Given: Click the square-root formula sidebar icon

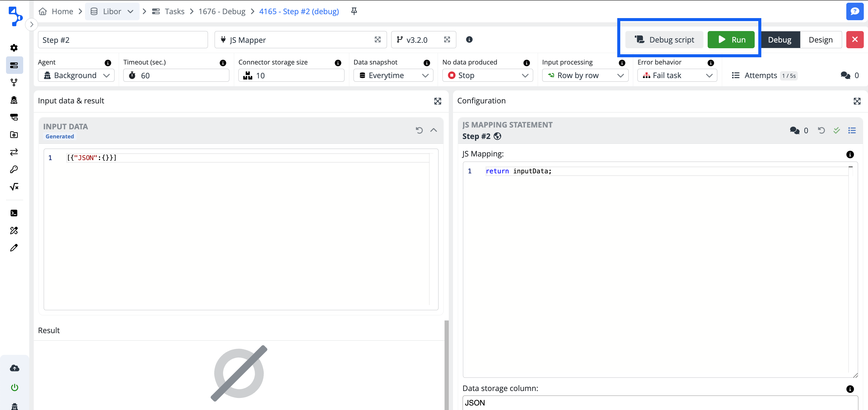Looking at the screenshot, I should [x=14, y=187].
